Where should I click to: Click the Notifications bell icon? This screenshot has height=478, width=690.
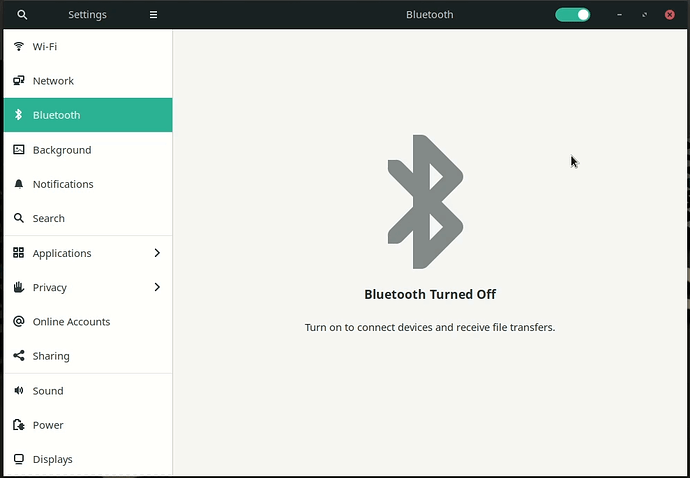point(18,184)
